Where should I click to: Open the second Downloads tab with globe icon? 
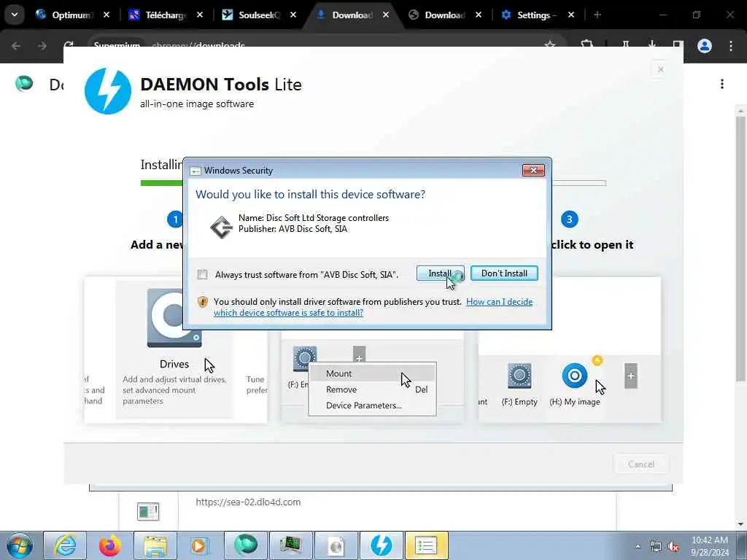(444, 15)
